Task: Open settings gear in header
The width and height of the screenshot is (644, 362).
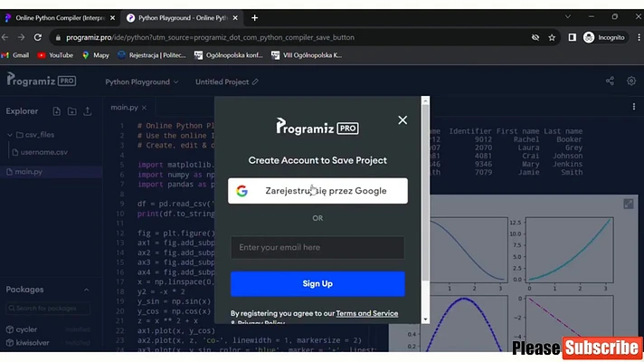Action: [631, 81]
